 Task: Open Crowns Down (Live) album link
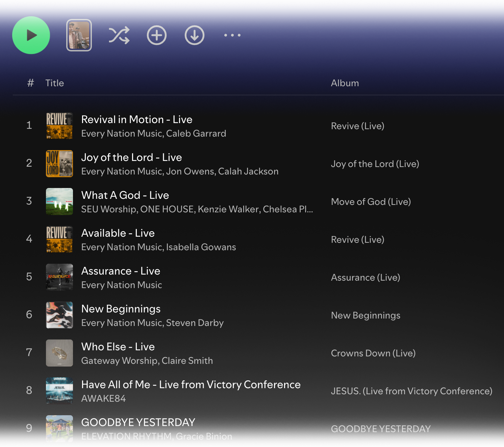pos(373,353)
